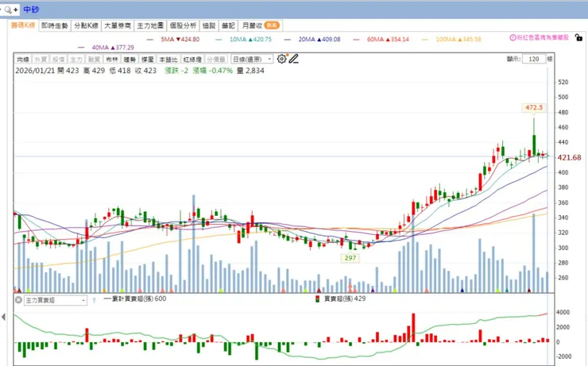This screenshot has width=588, height=366.
Task: Toggle the 紅綠燈 button
Action: [192, 60]
